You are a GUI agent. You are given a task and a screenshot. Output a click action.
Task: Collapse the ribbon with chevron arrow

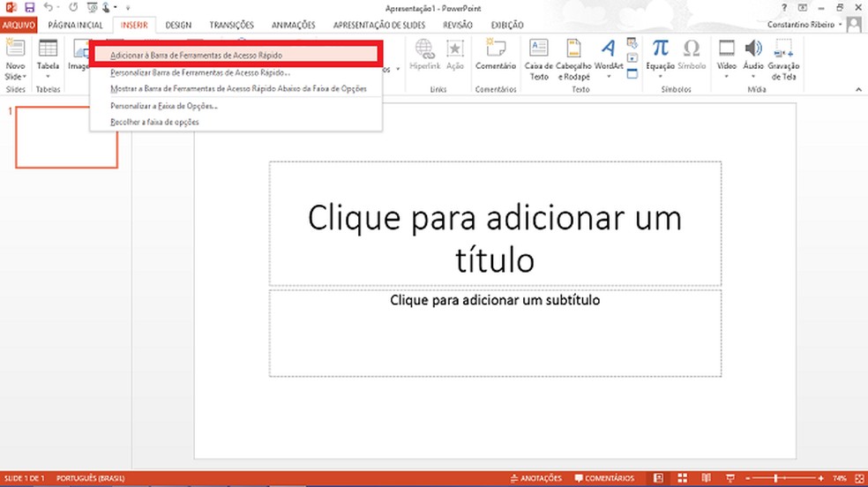[858, 89]
